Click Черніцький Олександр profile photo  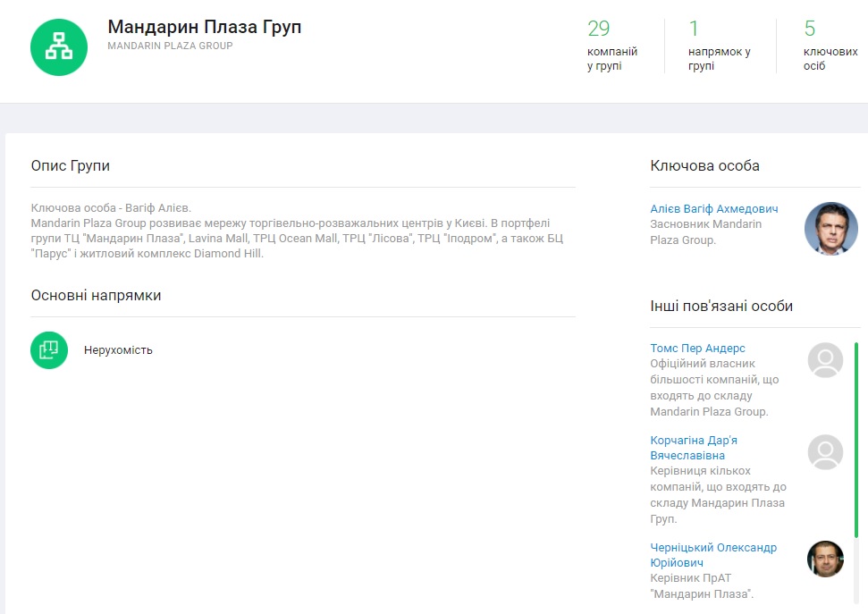pyautogui.click(x=825, y=559)
